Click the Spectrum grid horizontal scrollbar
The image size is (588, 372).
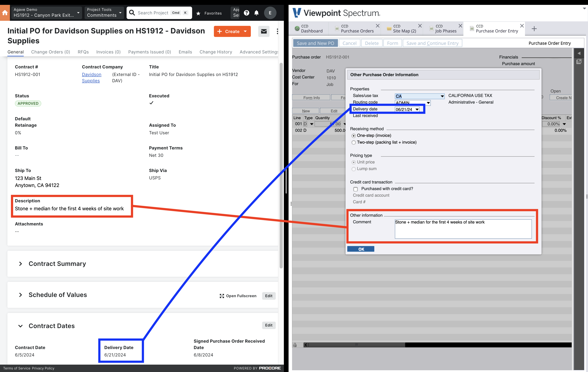click(x=356, y=345)
